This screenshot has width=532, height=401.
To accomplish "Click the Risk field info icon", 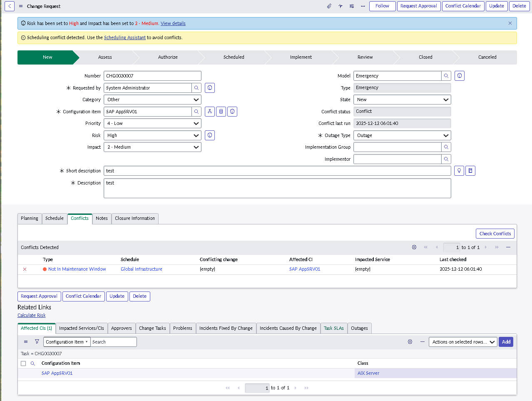I will click(210, 135).
